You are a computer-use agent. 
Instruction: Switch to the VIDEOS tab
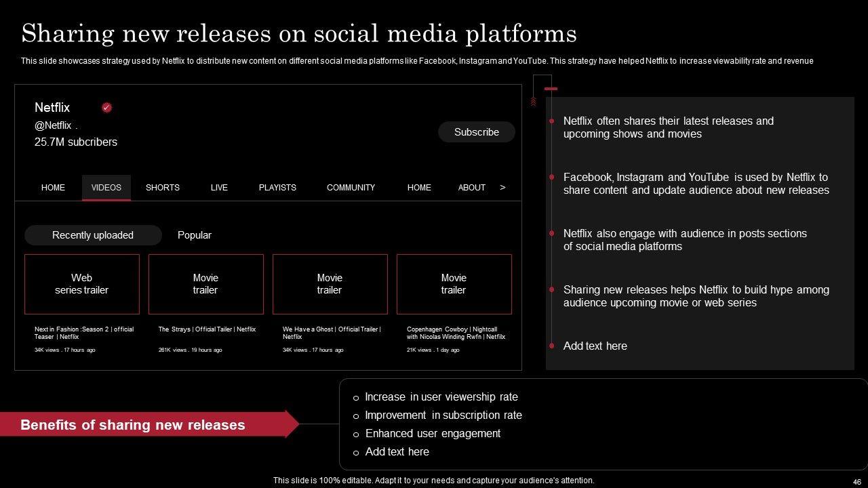click(106, 188)
